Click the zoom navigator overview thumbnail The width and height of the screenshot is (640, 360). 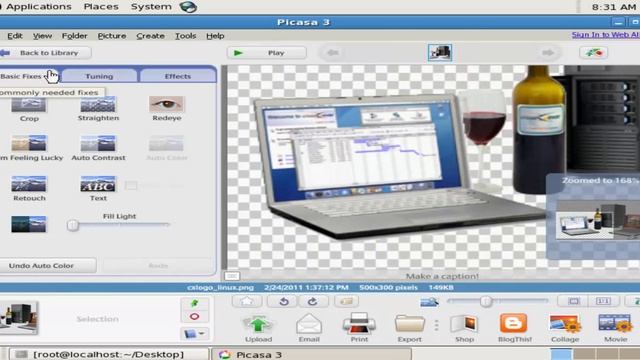tap(598, 220)
